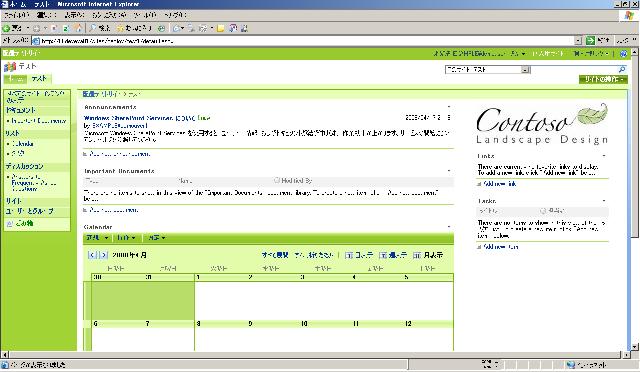
Task: Switch the calendar to month view
Action: point(428,255)
